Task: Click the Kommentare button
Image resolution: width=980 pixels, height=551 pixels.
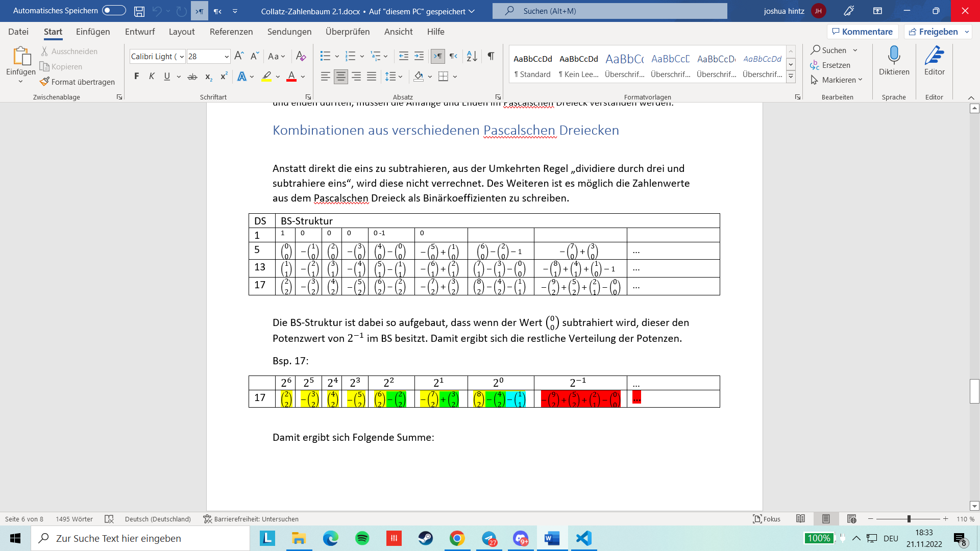Action: 863,32
